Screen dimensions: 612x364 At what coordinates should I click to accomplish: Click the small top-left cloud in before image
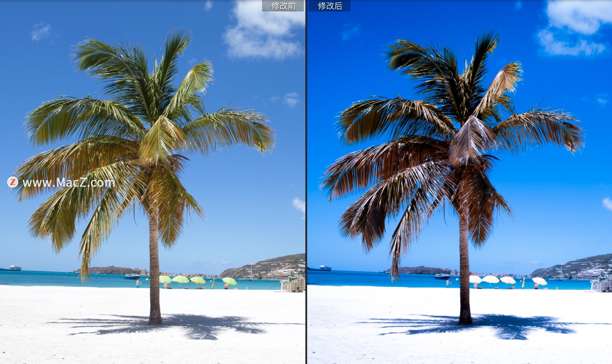40,32
